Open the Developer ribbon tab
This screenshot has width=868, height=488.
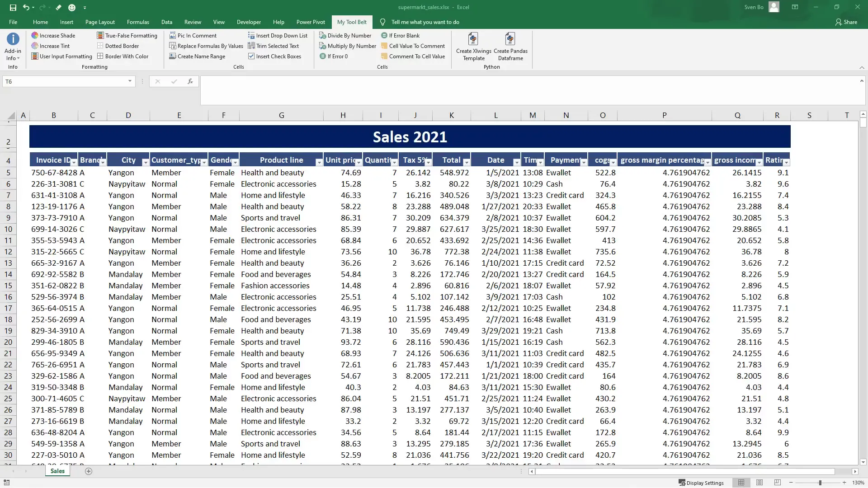click(249, 22)
